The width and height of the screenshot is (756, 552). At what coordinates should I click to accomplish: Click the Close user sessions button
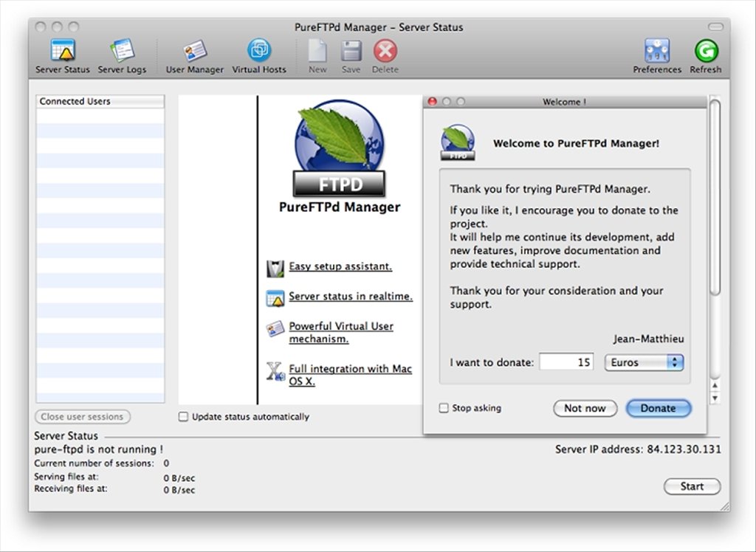[83, 416]
